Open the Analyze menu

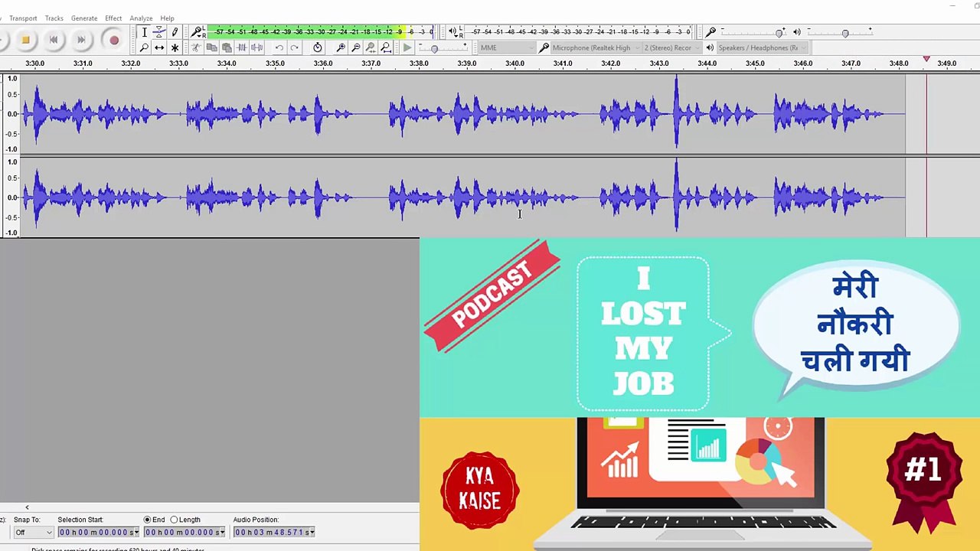tap(141, 18)
